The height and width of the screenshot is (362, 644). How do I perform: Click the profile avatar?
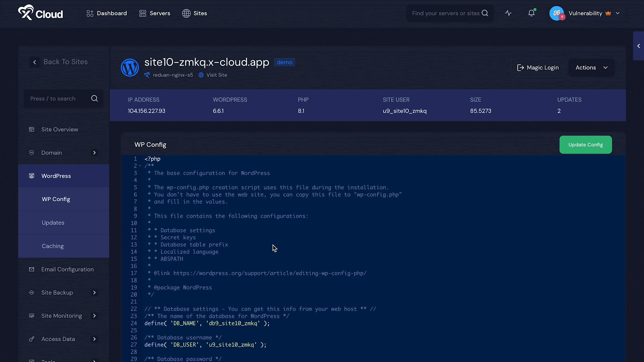pyautogui.click(x=557, y=13)
